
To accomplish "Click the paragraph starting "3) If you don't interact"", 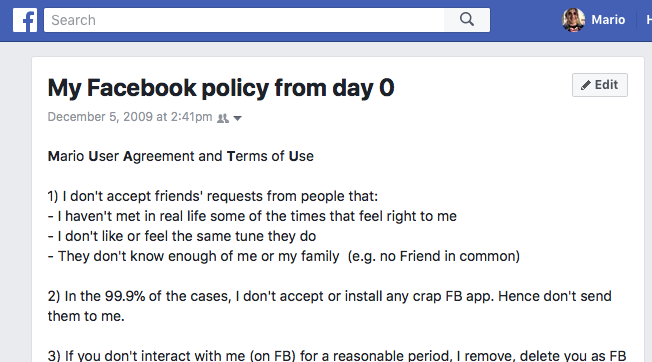I will tap(337, 356).
